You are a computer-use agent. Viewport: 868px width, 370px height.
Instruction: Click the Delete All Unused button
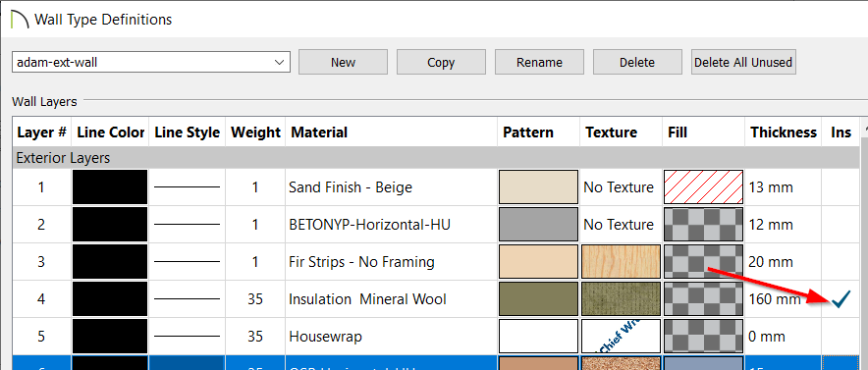click(743, 62)
